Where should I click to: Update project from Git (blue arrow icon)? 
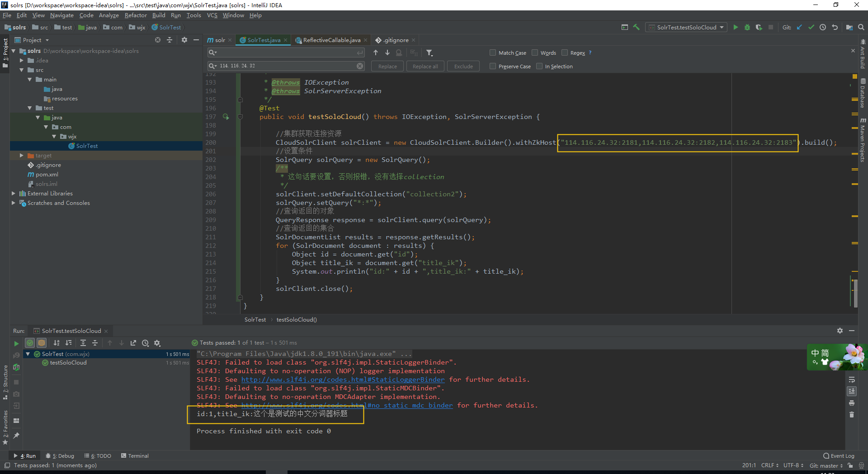(799, 27)
